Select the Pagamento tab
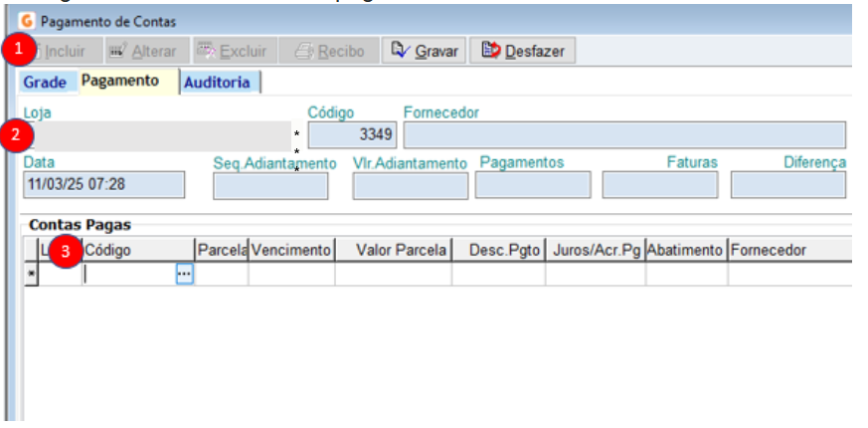Screen dimensions: 868x428 128,81
